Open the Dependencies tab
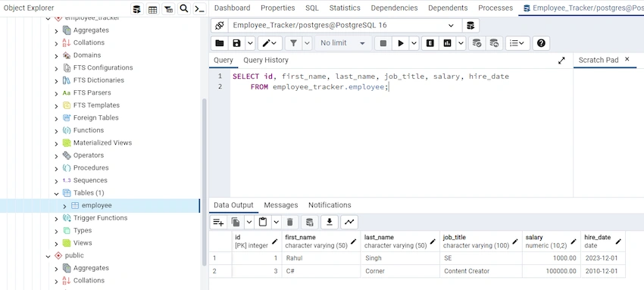 [x=394, y=8]
